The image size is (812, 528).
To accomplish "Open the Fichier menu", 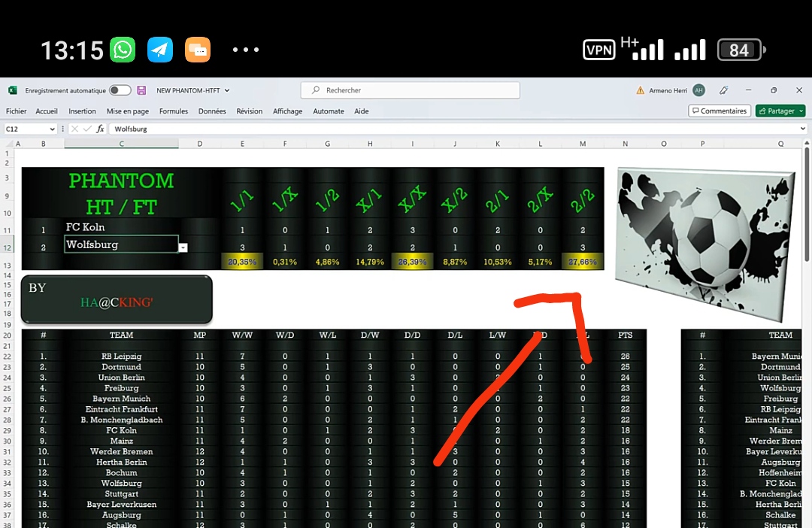I will point(16,111).
